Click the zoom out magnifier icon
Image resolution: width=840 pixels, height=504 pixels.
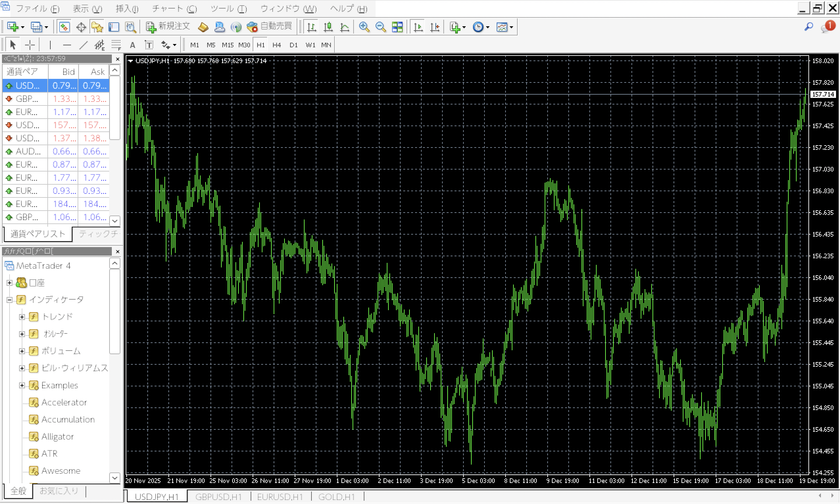[381, 27]
